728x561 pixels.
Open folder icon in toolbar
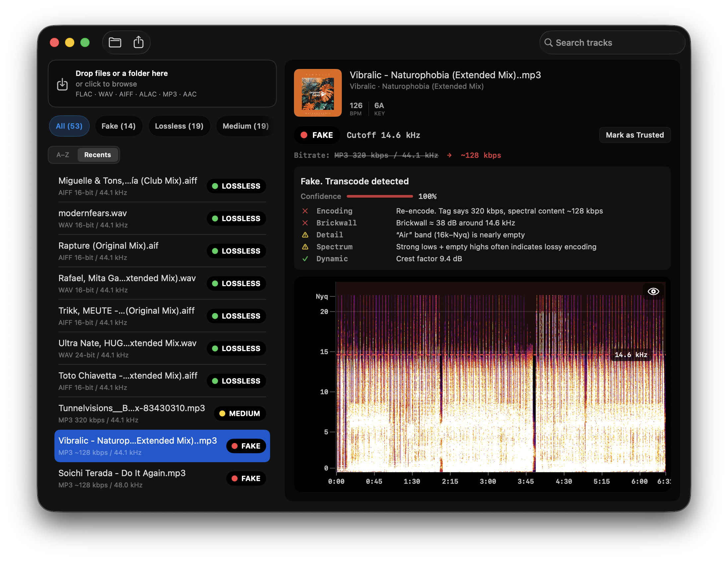coord(115,43)
